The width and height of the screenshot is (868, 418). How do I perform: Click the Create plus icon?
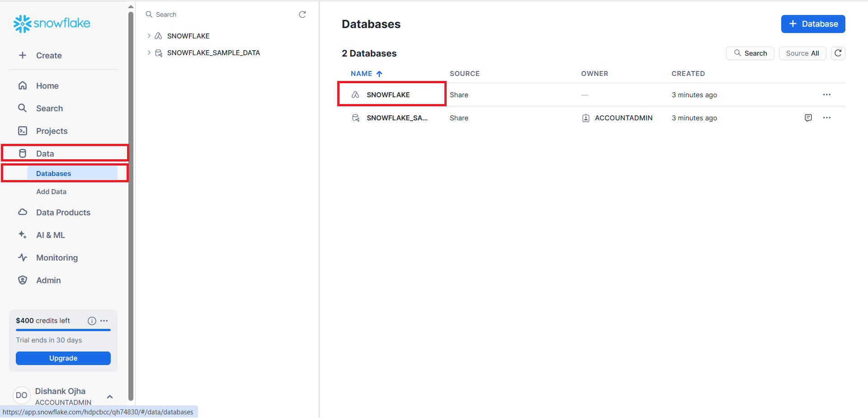pos(23,55)
